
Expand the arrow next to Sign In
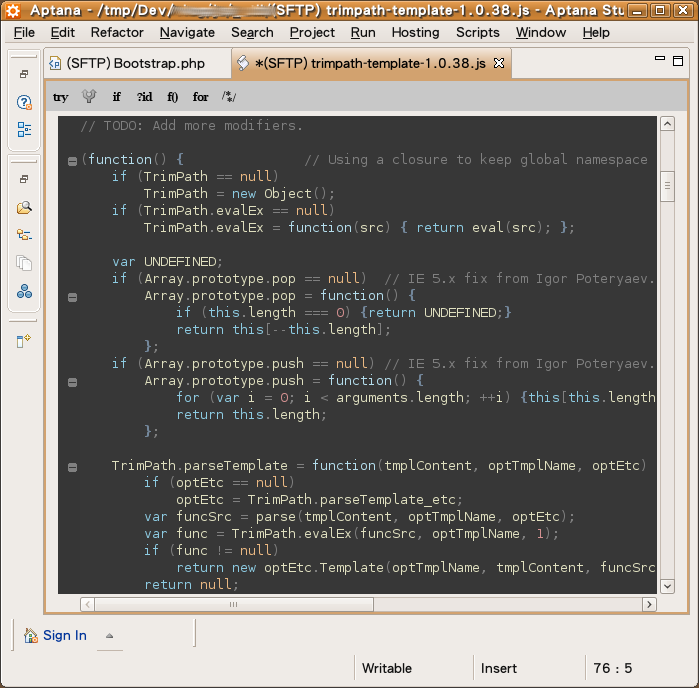pyautogui.click(x=110, y=636)
